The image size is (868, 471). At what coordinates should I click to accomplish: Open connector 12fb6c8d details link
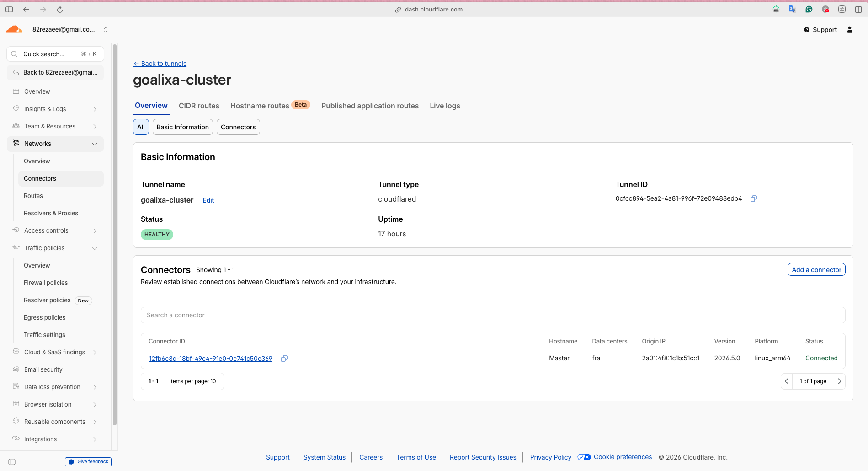pos(210,359)
